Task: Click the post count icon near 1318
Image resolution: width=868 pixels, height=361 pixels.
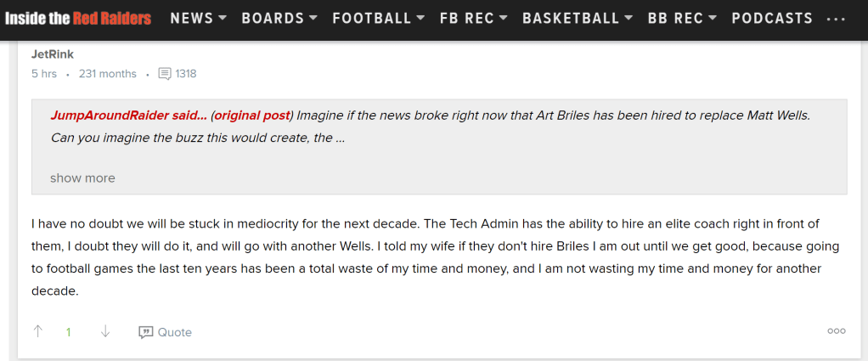Action: tap(165, 74)
